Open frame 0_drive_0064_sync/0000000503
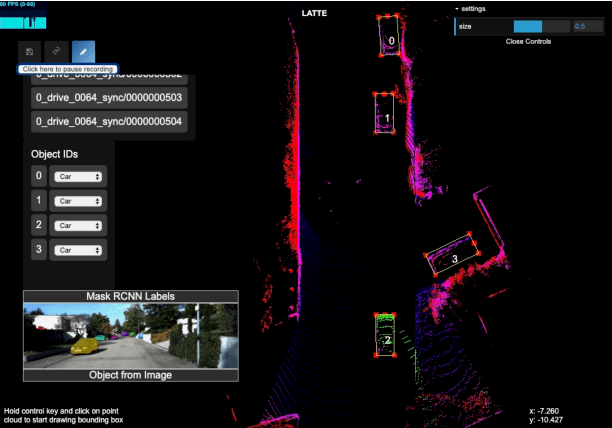This screenshot has width=612, height=428. [x=109, y=97]
